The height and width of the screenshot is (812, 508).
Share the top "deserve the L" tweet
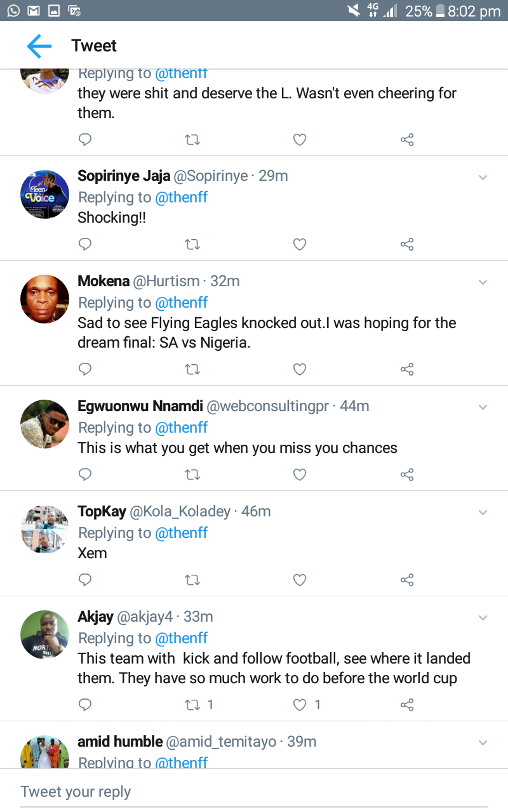[x=408, y=140]
